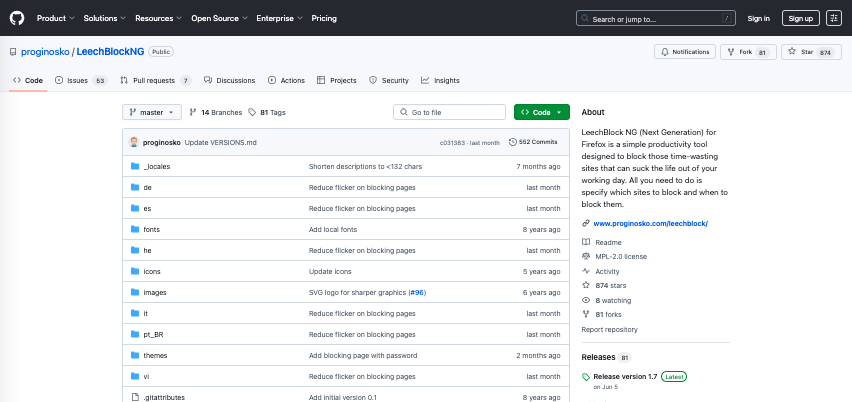Open the master branch dropdown

point(152,112)
